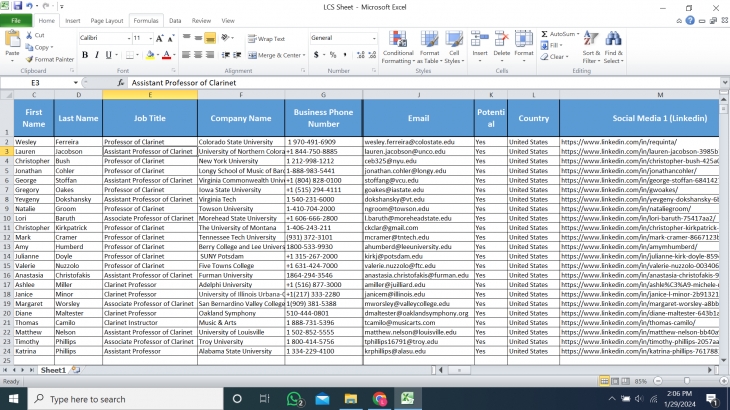Open Cell Styles gallery
Screen dimensions: 730x410
tap(454, 47)
